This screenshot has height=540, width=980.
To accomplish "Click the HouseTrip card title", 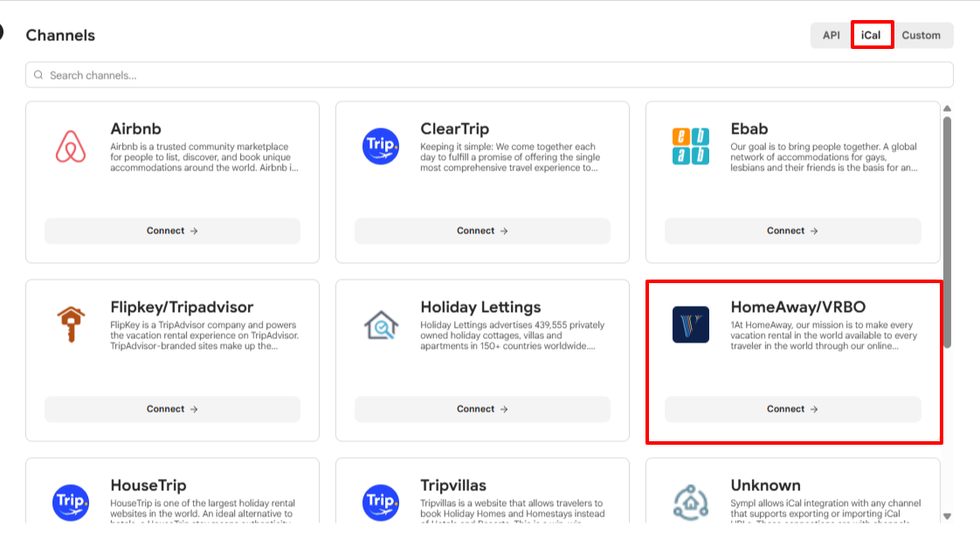I will [x=148, y=485].
